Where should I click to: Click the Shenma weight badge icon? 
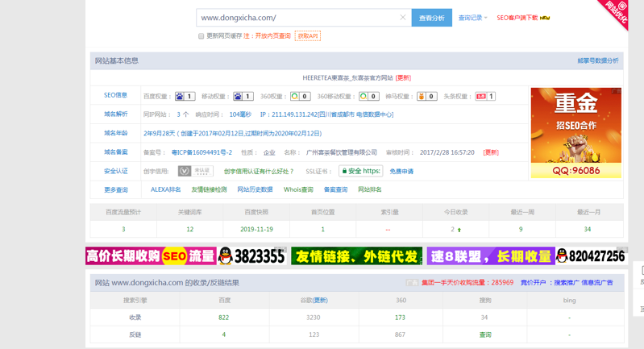click(x=421, y=97)
